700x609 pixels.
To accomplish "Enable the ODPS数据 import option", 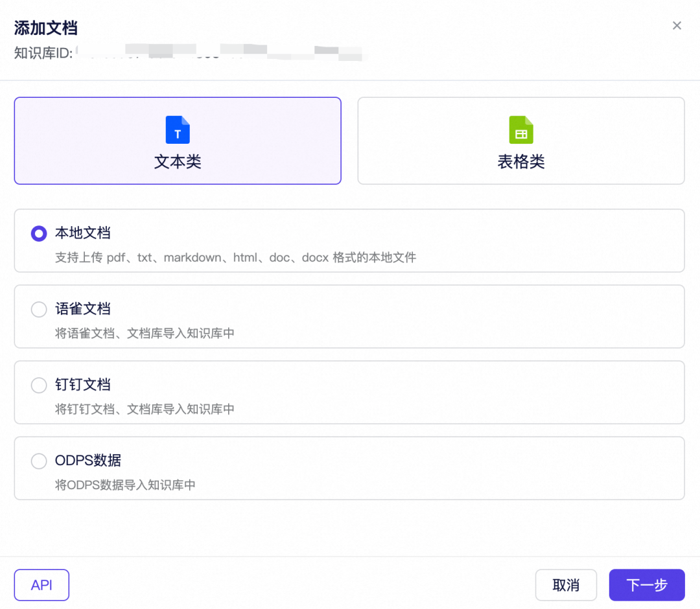I will [38, 461].
